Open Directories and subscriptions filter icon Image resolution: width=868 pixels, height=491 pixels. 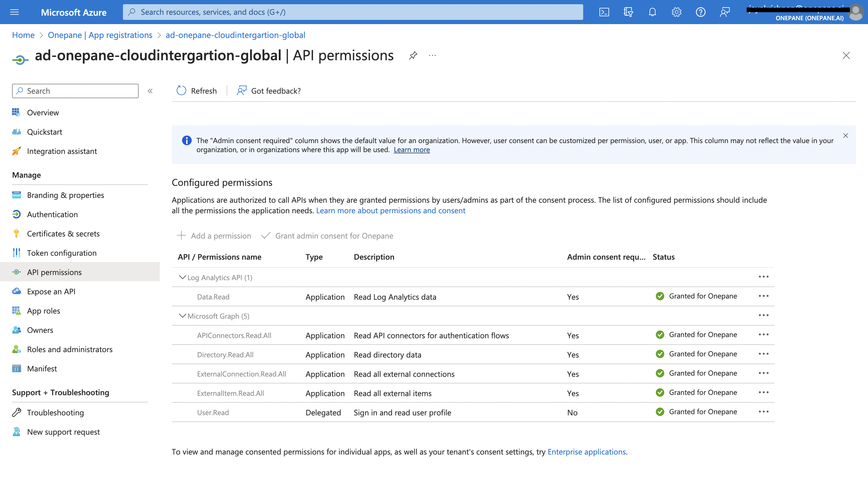[x=628, y=12]
